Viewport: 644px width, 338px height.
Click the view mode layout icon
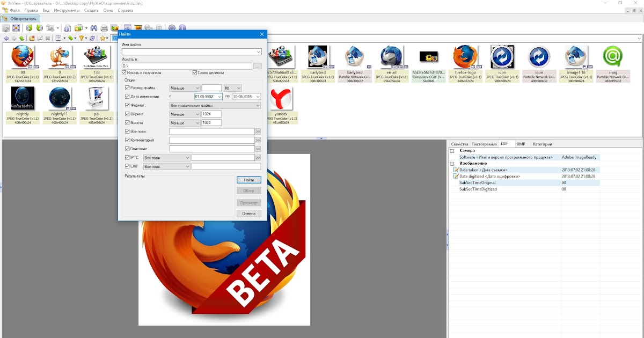(58, 38)
